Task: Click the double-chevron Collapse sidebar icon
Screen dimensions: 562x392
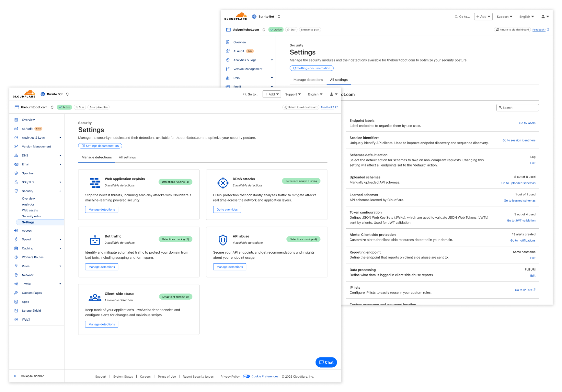Action: [15, 376]
